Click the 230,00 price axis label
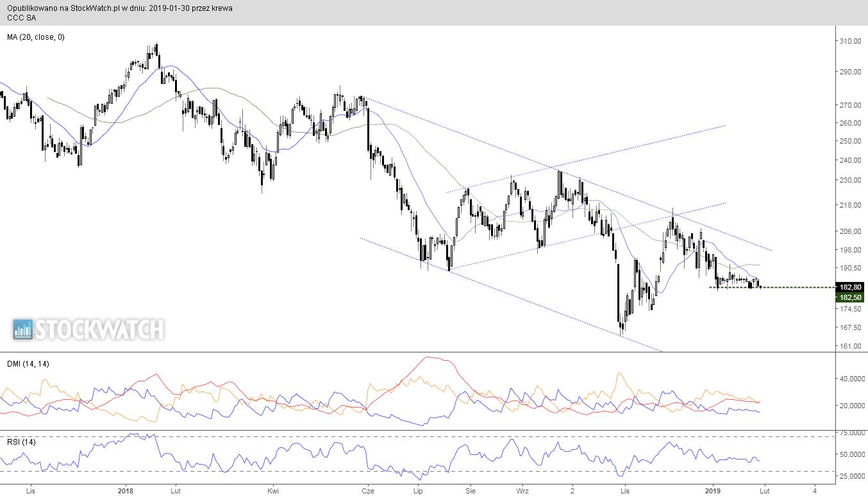 (849, 180)
